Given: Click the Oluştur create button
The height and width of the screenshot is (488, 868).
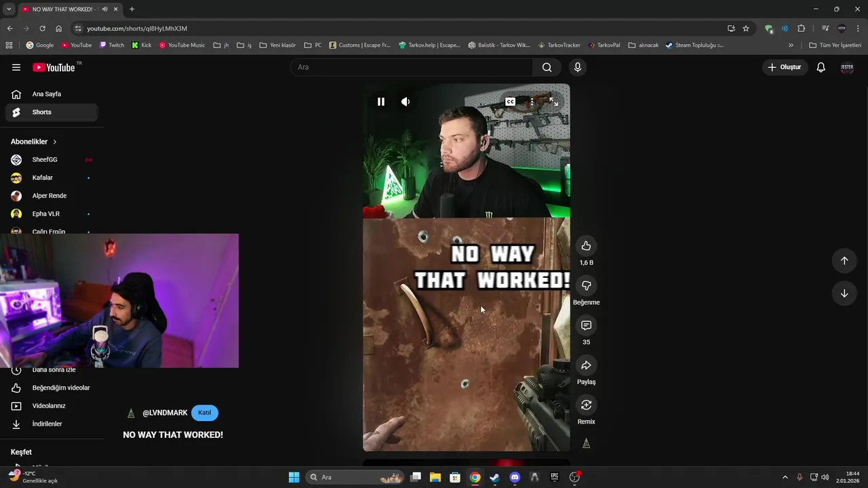Looking at the screenshot, I should click(785, 67).
